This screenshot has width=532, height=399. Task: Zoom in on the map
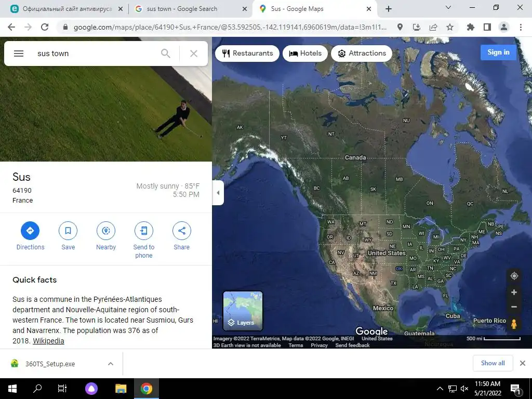coord(514,292)
